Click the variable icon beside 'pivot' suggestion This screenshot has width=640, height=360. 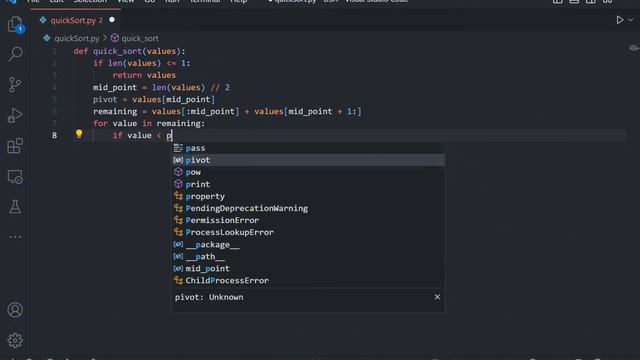[x=178, y=160]
